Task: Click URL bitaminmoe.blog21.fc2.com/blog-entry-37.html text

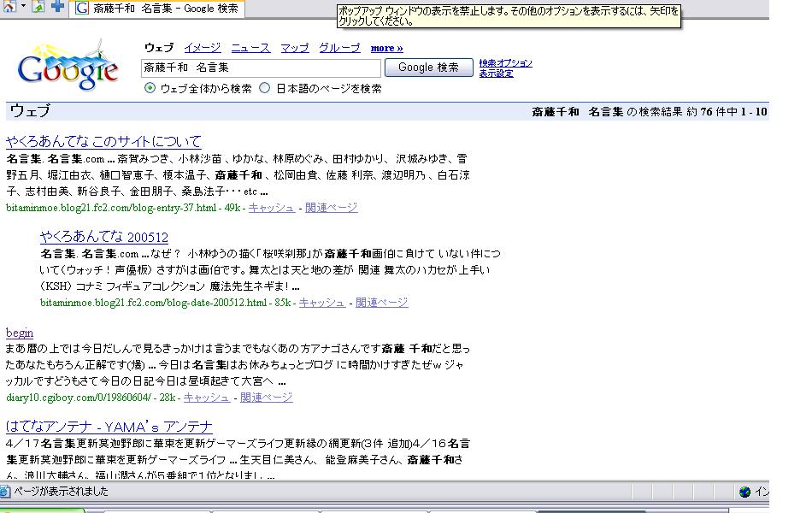Action: [x=111, y=208]
